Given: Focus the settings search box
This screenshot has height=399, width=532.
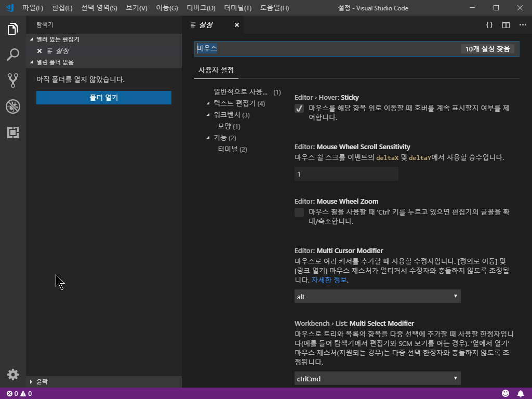Looking at the screenshot, I should [356, 49].
